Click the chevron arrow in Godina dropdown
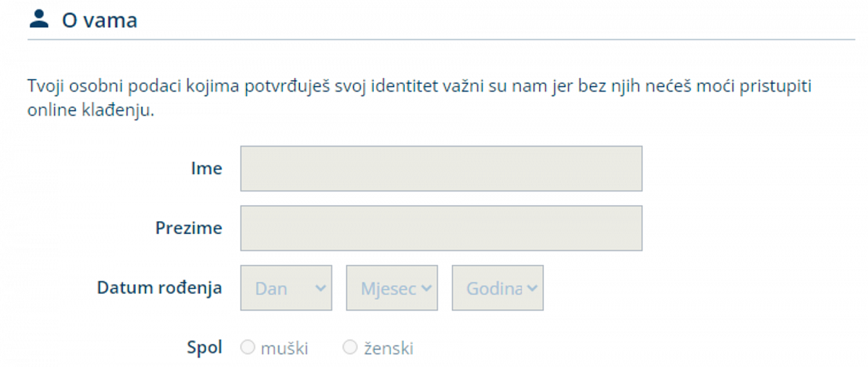The width and height of the screenshot is (868, 367). tap(532, 288)
